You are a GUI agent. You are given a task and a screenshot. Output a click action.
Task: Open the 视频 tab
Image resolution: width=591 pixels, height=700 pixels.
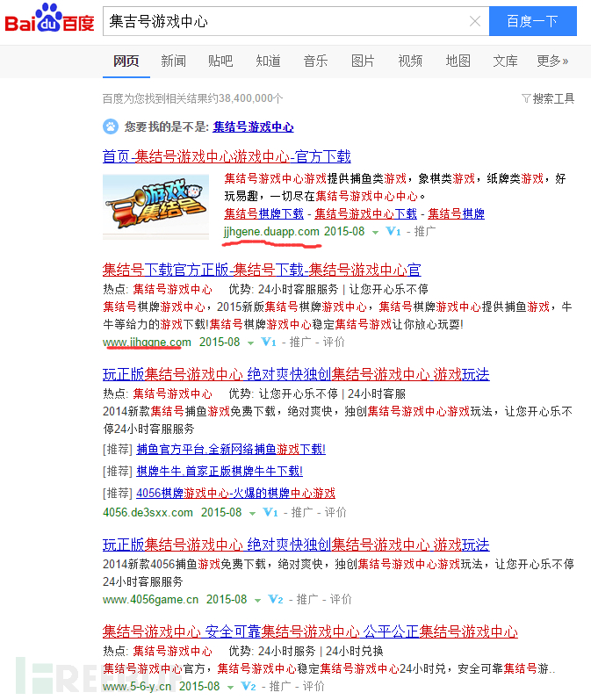(x=410, y=61)
